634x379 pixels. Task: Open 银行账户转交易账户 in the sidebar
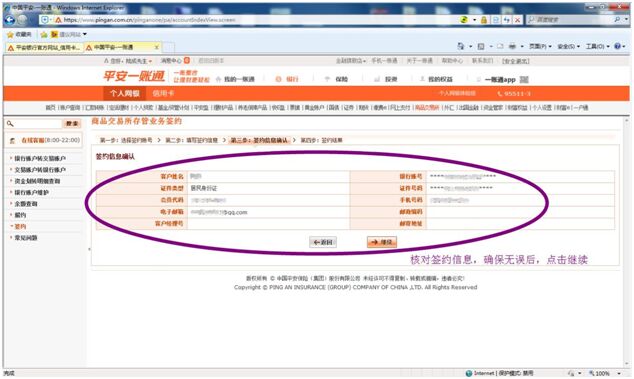pyautogui.click(x=40, y=159)
